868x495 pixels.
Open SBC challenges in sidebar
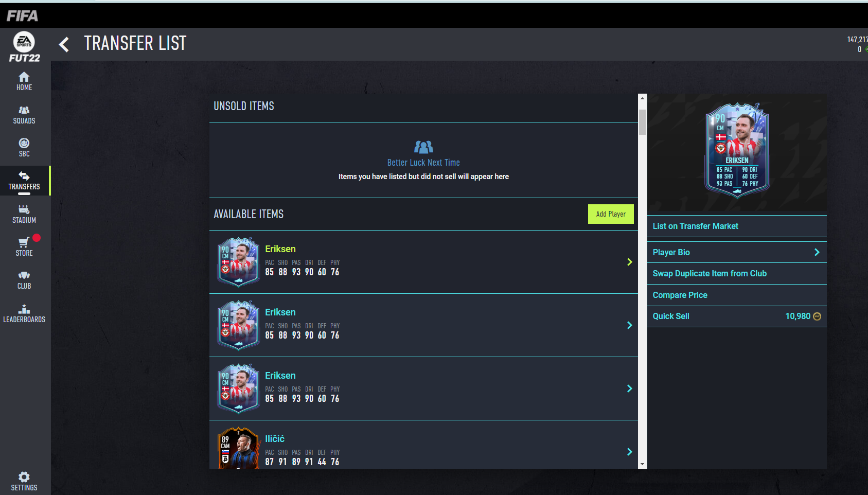point(24,148)
